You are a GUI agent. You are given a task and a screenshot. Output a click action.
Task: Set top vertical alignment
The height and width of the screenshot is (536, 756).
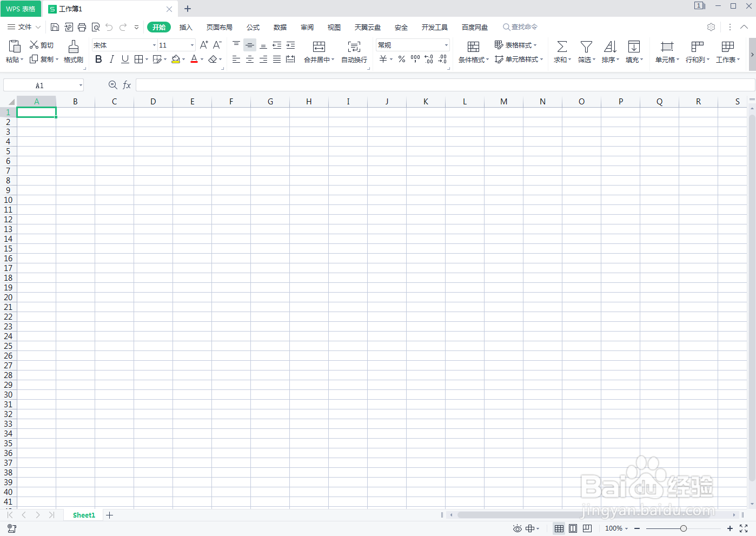point(236,45)
